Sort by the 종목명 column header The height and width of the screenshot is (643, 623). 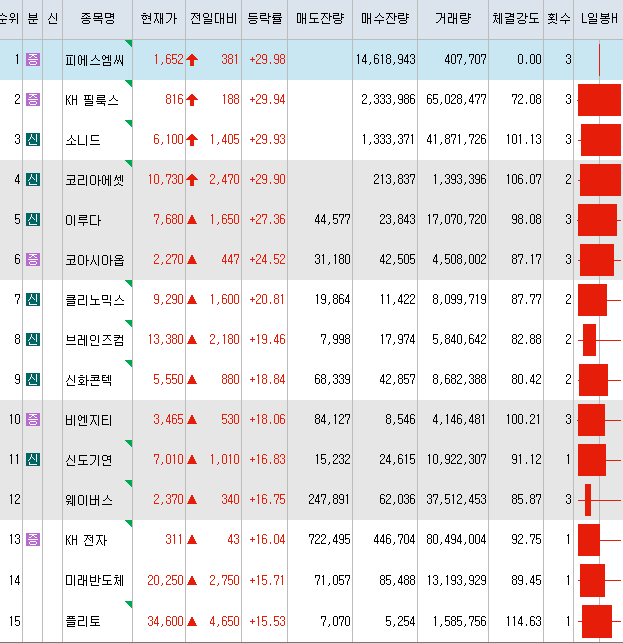[x=98, y=18]
